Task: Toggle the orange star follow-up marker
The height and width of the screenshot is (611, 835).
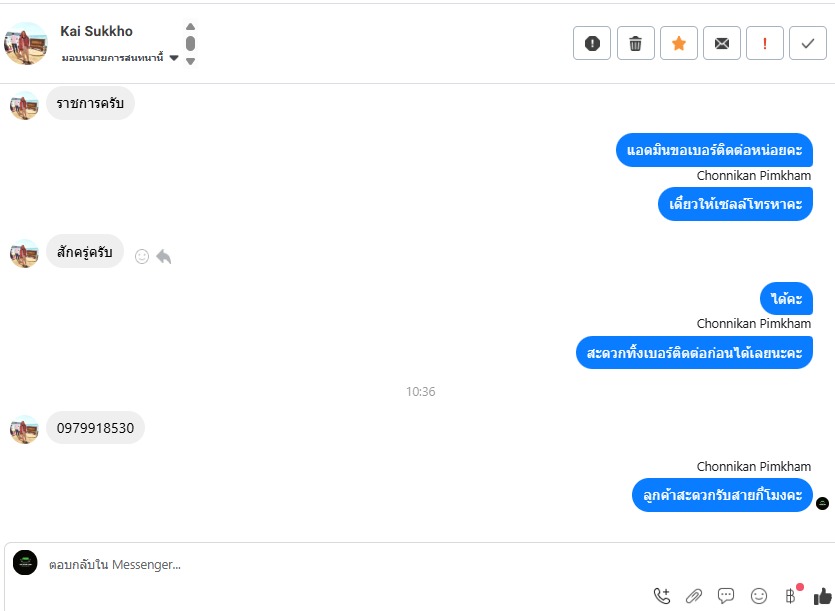Action: (x=678, y=43)
